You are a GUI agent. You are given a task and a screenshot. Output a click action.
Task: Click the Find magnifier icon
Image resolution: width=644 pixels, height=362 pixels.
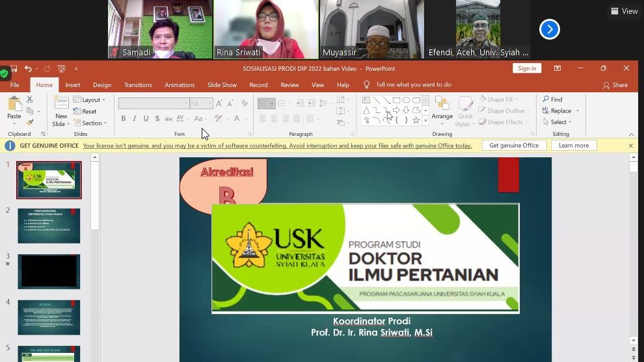click(546, 99)
